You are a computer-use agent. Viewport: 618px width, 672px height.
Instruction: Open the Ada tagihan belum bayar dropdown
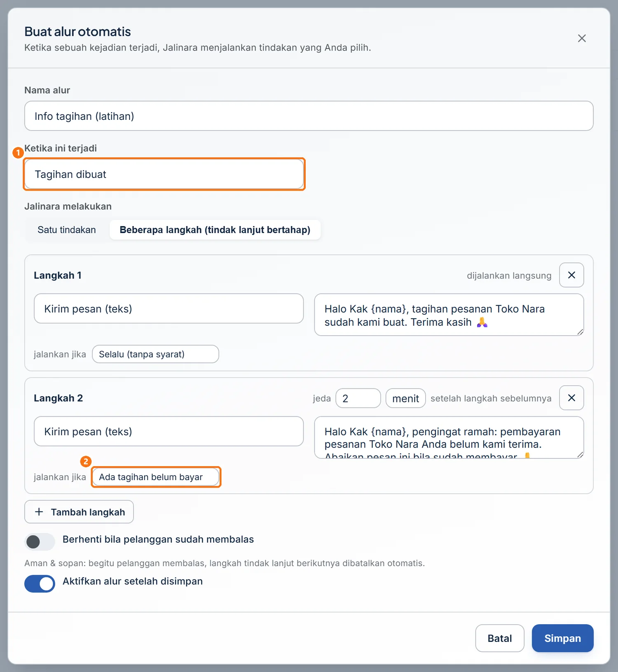click(x=155, y=477)
